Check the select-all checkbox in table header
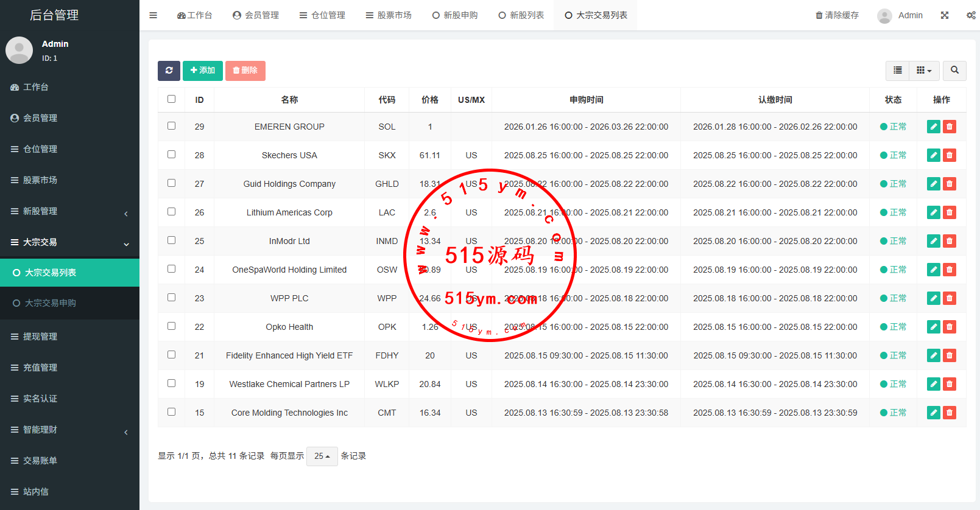This screenshot has width=980, height=510. [x=171, y=99]
